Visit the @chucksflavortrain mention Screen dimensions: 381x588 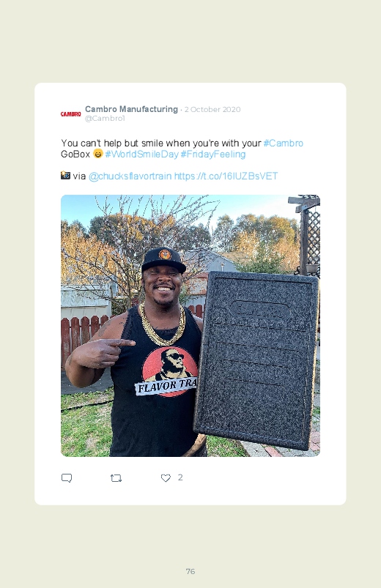[x=130, y=176]
